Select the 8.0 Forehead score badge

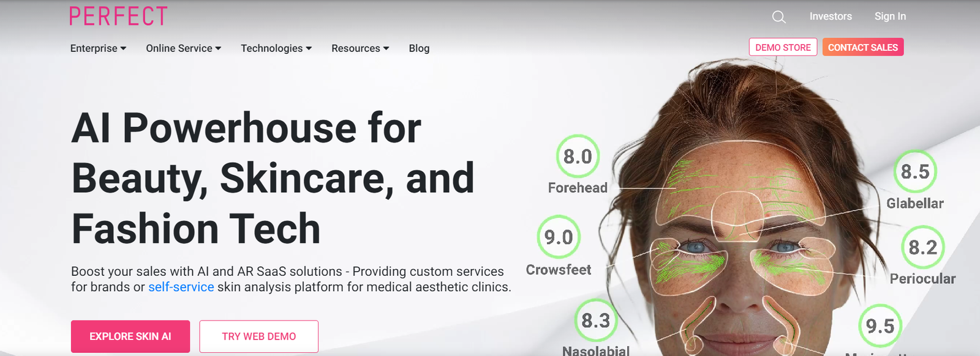[x=578, y=157]
